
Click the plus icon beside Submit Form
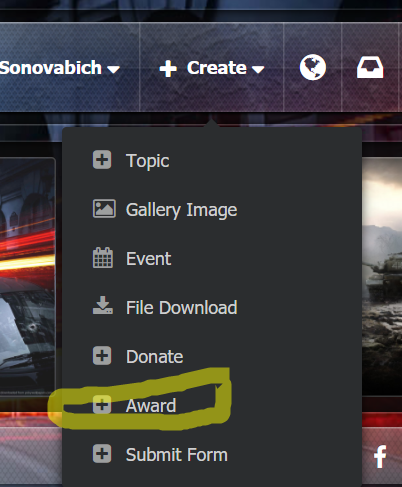102,454
